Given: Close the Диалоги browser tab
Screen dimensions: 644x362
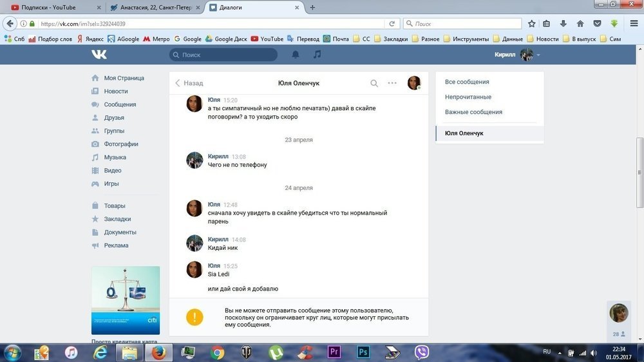Looking at the screenshot, I should pos(297,7).
